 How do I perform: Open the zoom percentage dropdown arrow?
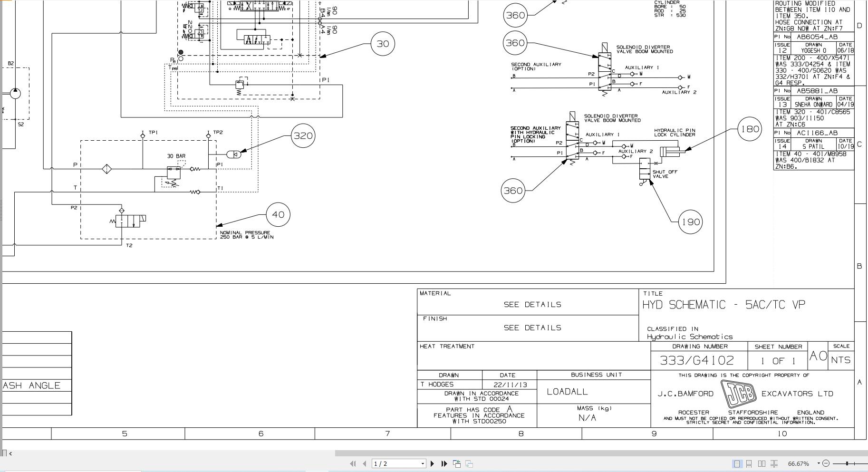[819, 463]
